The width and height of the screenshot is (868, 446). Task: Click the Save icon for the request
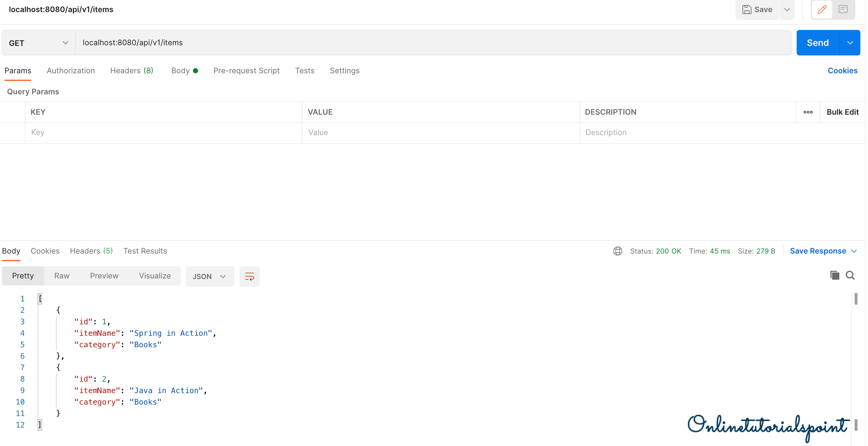point(757,10)
